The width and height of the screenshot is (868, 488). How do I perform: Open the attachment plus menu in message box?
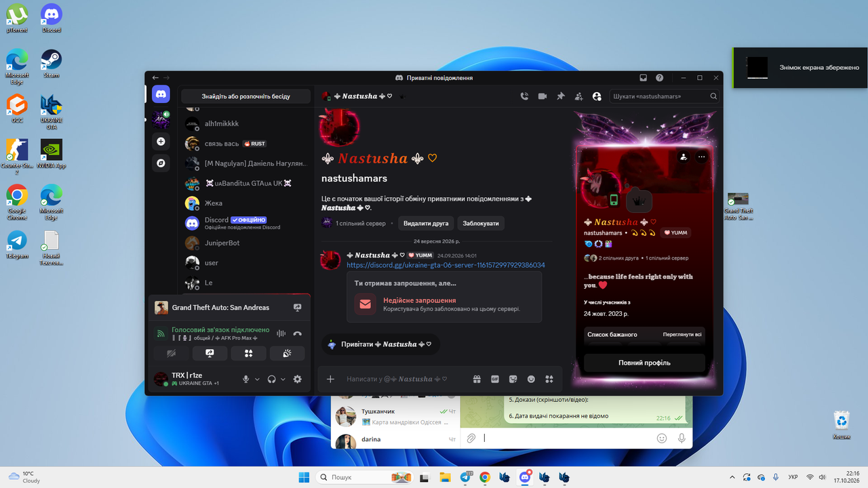click(330, 380)
